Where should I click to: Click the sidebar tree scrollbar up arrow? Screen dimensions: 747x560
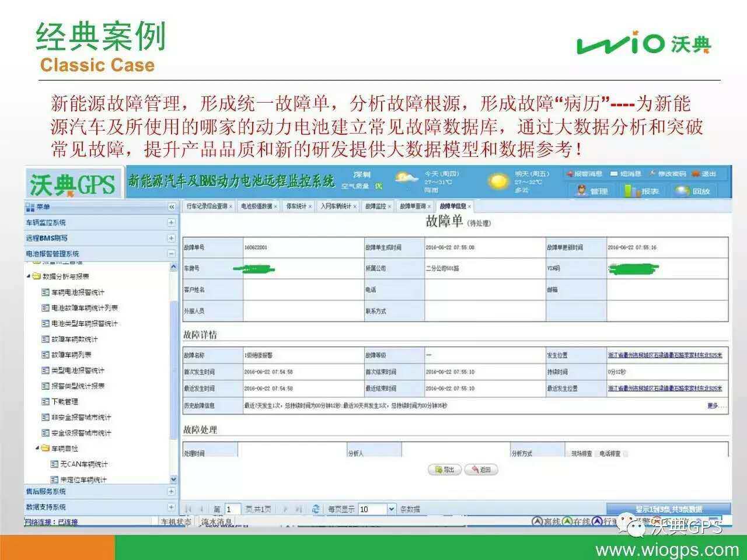173,267
